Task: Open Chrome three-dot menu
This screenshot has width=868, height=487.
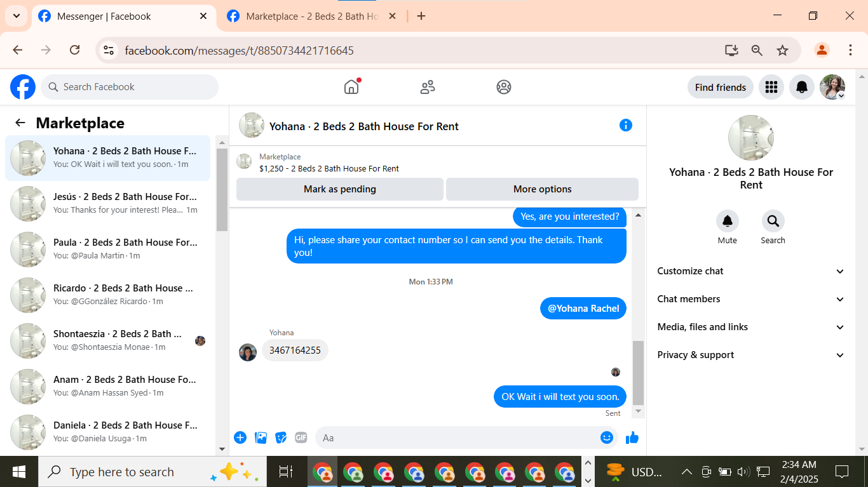Action: click(x=850, y=50)
